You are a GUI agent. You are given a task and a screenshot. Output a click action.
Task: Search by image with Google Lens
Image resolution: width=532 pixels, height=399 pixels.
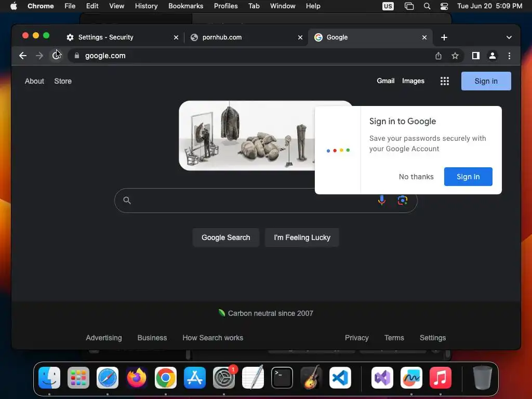click(403, 200)
